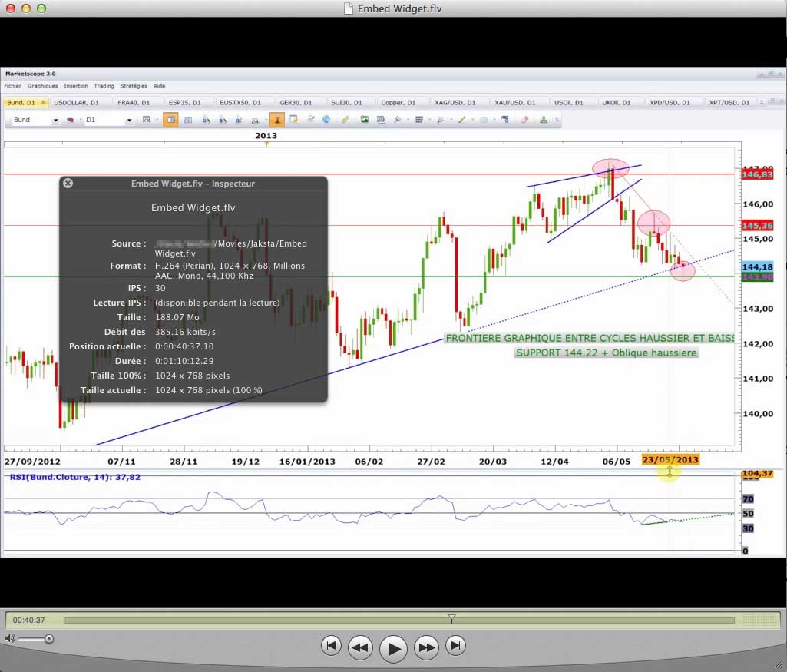Image resolution: width=787 pixels, height=672 pixels.
Task: Toggle the highlighted chart view mode button
Action: pyautogui.click(x=170, y=120)
